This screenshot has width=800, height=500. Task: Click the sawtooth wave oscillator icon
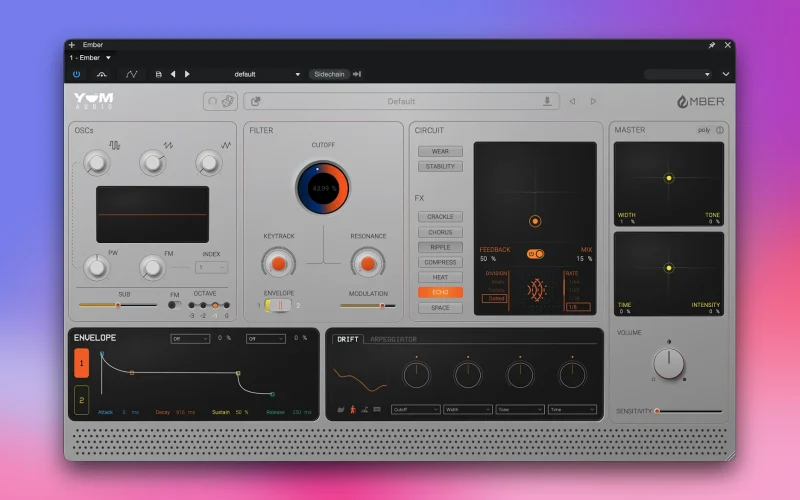pos(168,145)
